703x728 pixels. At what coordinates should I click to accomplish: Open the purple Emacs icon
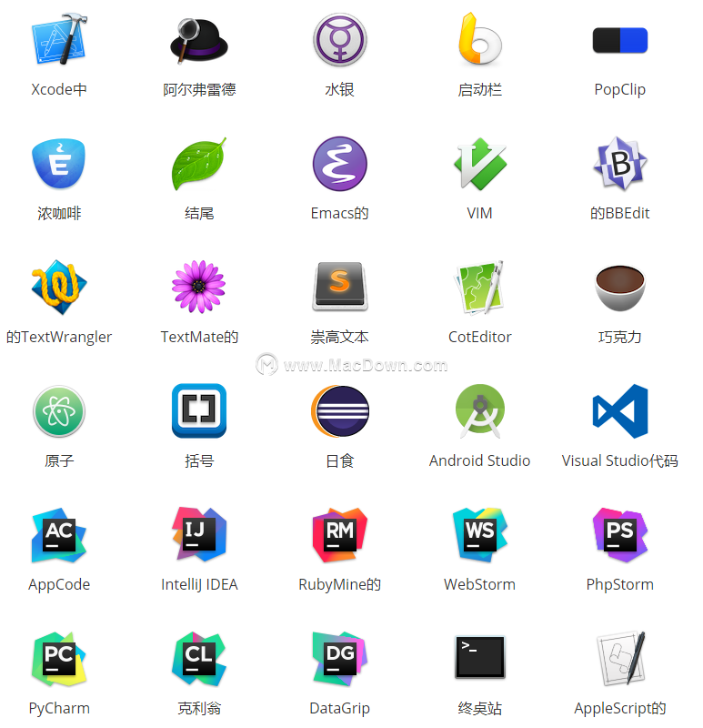[x=339, y=164]
